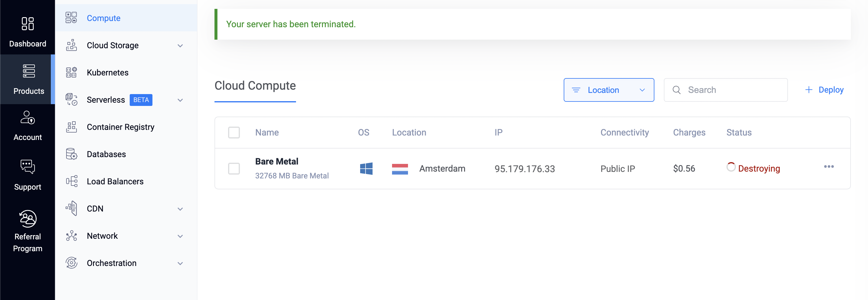Switch to the Cloud Compute tab
The image size is (868, 300).
[x=255, y=86]
